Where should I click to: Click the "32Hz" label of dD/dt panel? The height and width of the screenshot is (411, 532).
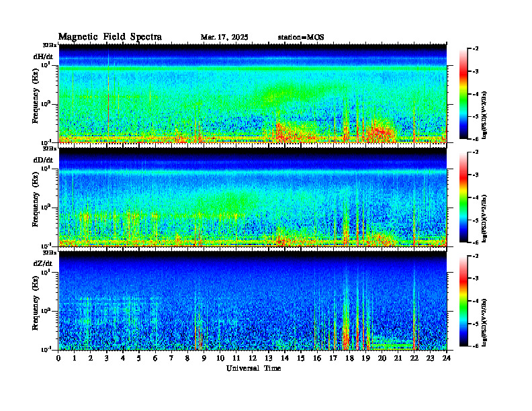pos(50,148)
